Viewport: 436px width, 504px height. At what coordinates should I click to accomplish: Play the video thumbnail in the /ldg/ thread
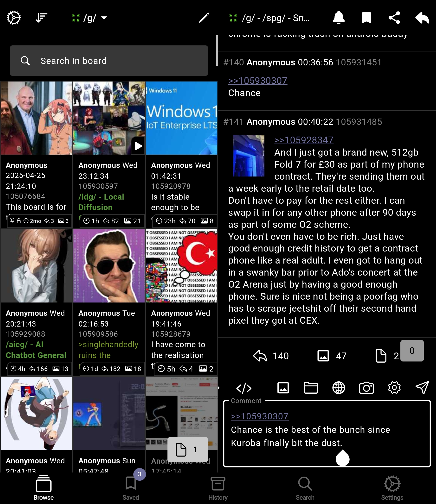[138, 146]
